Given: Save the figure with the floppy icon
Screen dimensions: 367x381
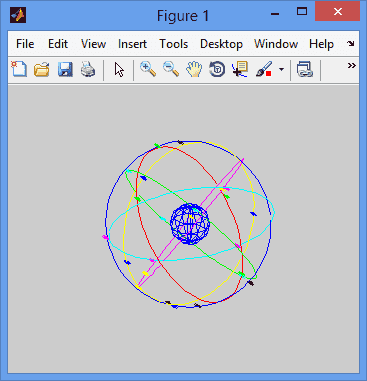Looking at the screenshot, I should coord(65,70).
